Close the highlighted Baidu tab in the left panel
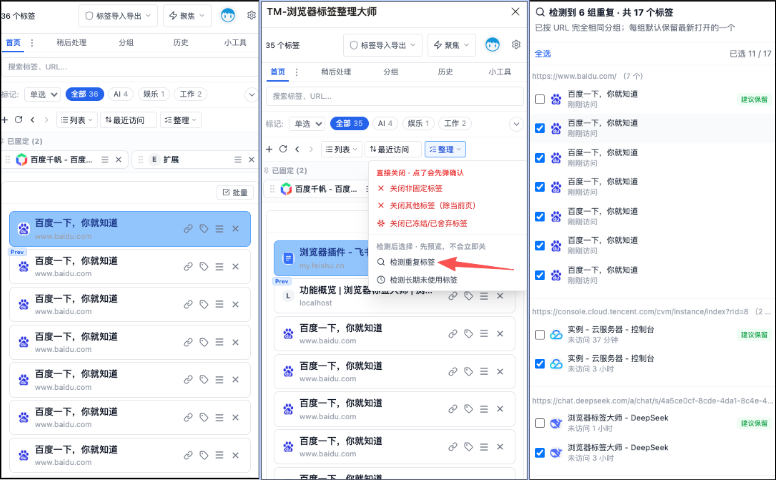Screen dimensions: 776x480 [236, 229]
